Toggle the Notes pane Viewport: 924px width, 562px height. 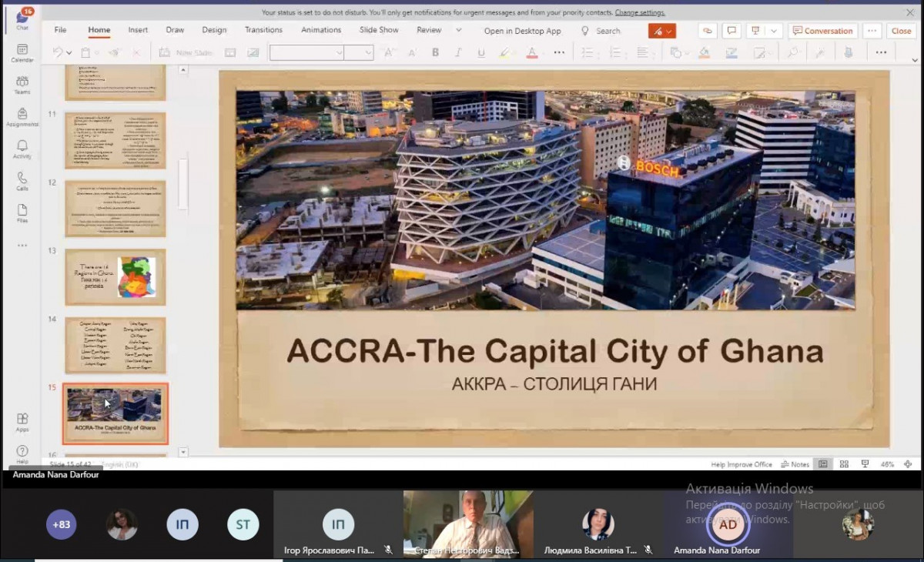pos(795,464)
